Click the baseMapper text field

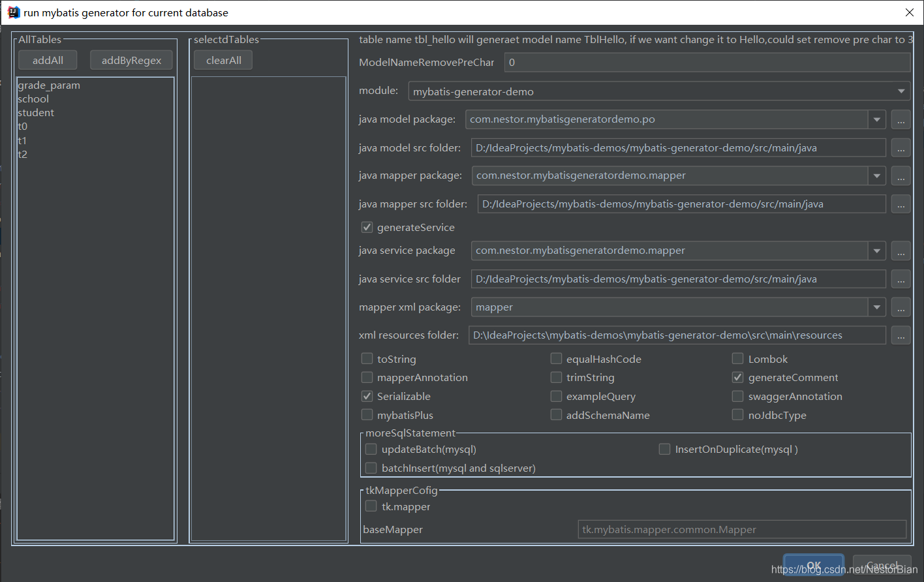(x=742, y=529)
